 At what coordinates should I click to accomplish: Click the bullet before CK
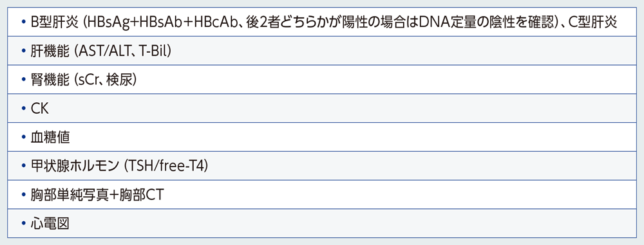[23, 108]
